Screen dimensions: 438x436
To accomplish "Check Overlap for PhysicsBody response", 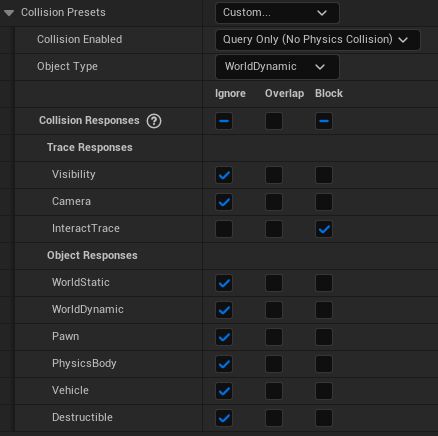I will click(x=274, y=364).
